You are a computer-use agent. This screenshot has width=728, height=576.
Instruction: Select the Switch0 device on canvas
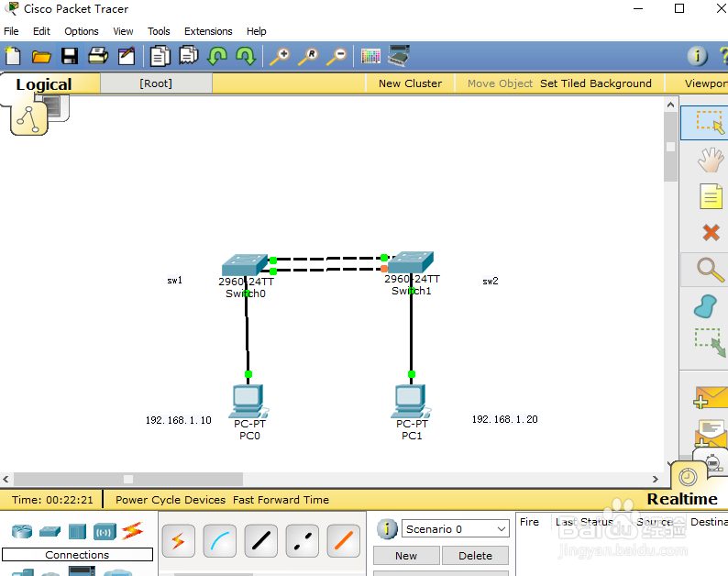pyautogui.click(x=245, y=265)
